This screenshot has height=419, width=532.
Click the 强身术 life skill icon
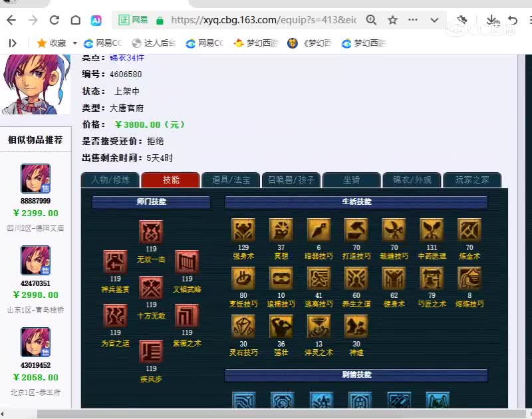click(x=243, y=229)
